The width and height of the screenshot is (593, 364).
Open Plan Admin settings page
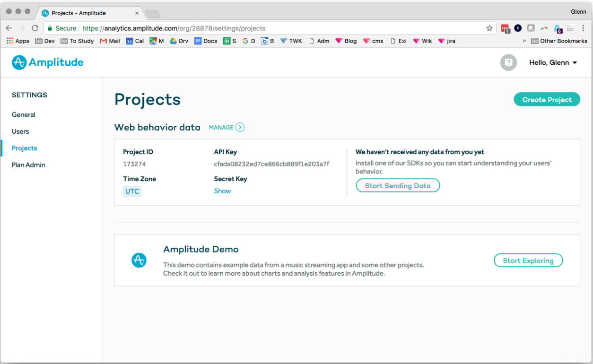(28, 165)
